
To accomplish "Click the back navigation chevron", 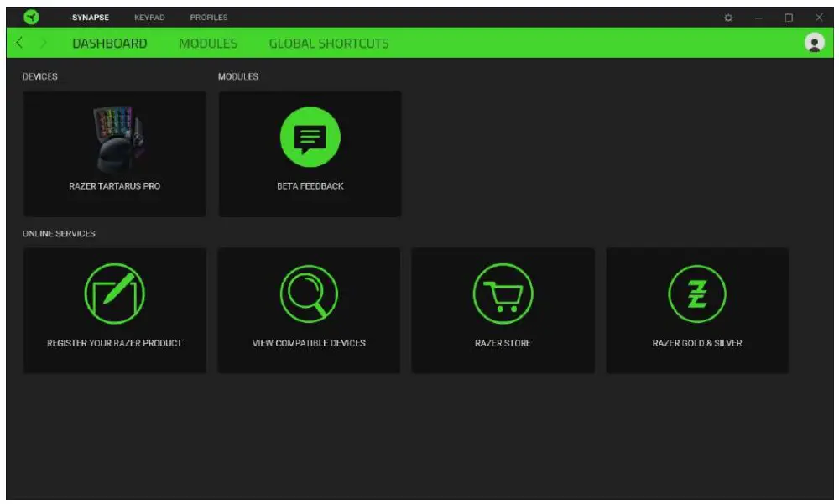I will click(x=18, y=43).
